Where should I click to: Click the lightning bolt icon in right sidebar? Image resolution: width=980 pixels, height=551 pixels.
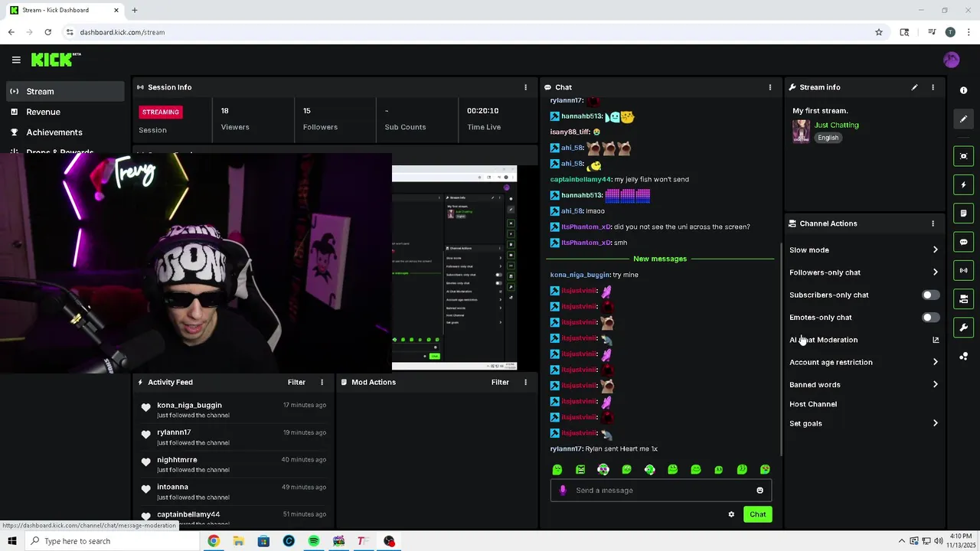963,184
